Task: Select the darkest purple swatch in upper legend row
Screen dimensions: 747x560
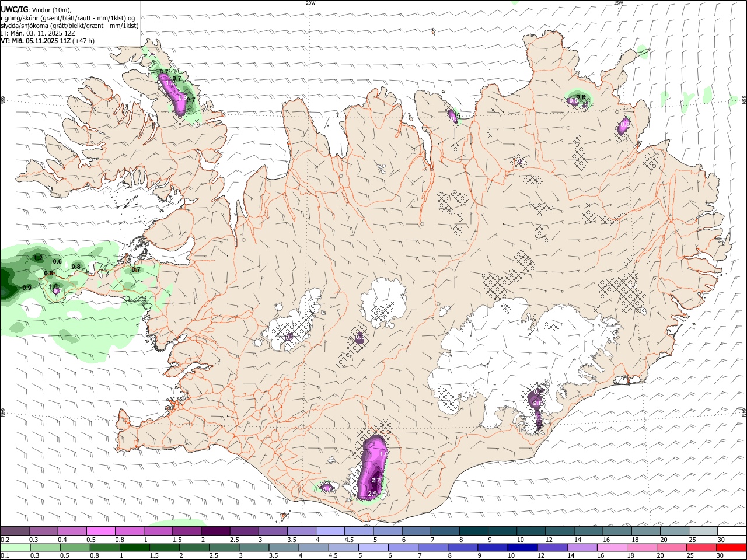Action: (215, 531)
